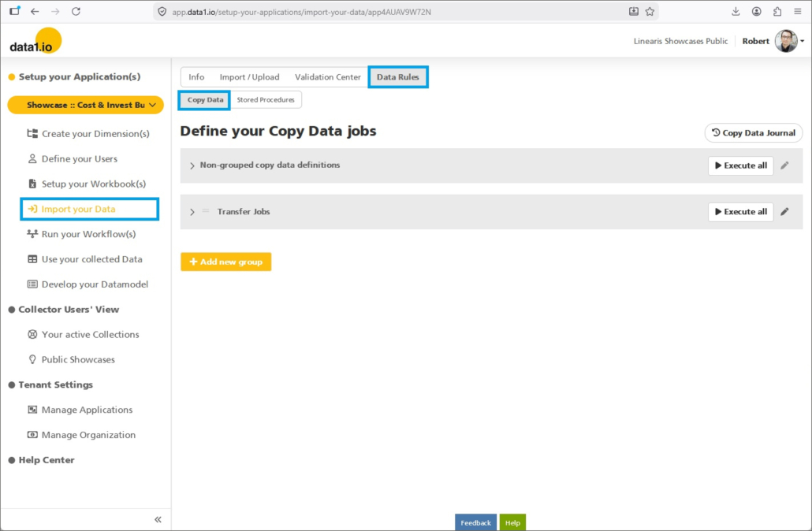Switch to the Stored Procedures sub-tab

pos(266,100)
